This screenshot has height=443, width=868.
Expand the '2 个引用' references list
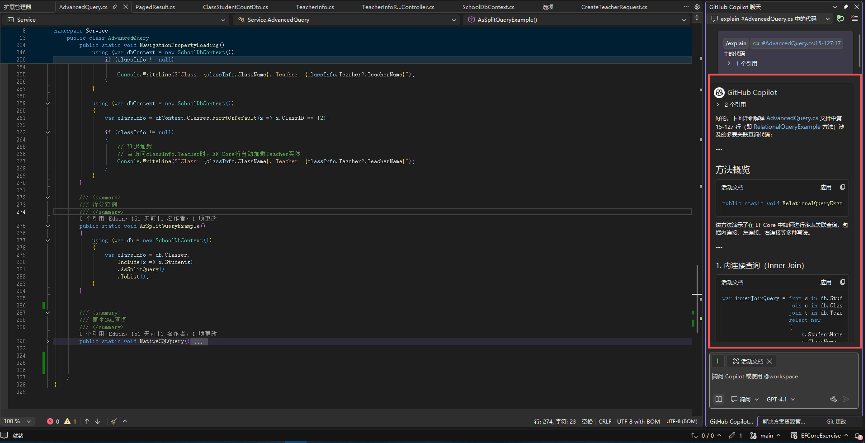click(x=731, y=104)
